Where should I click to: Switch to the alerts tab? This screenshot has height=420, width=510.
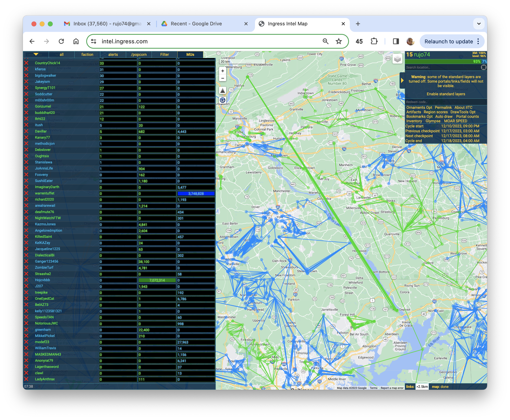(x=113, y=54)
